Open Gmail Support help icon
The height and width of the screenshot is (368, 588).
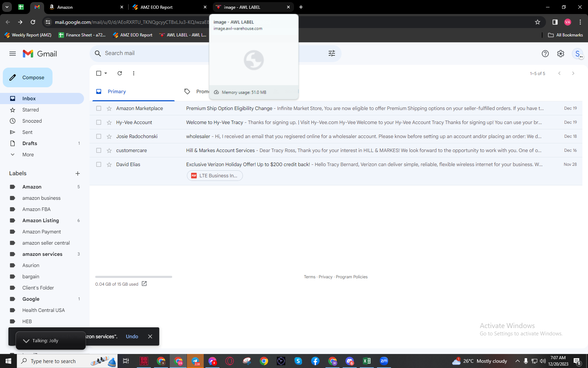(545, 54)
